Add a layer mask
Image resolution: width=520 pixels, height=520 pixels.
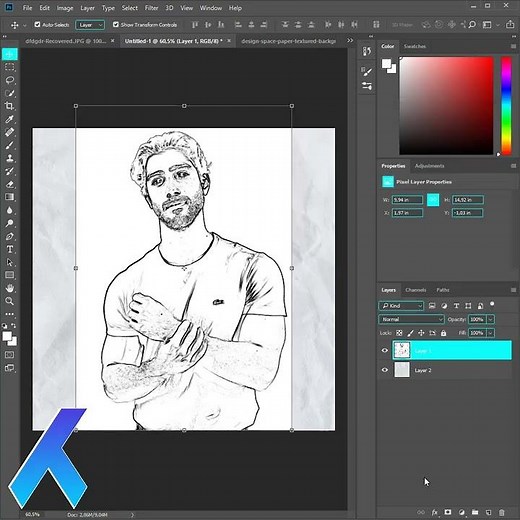coord(448,512)
